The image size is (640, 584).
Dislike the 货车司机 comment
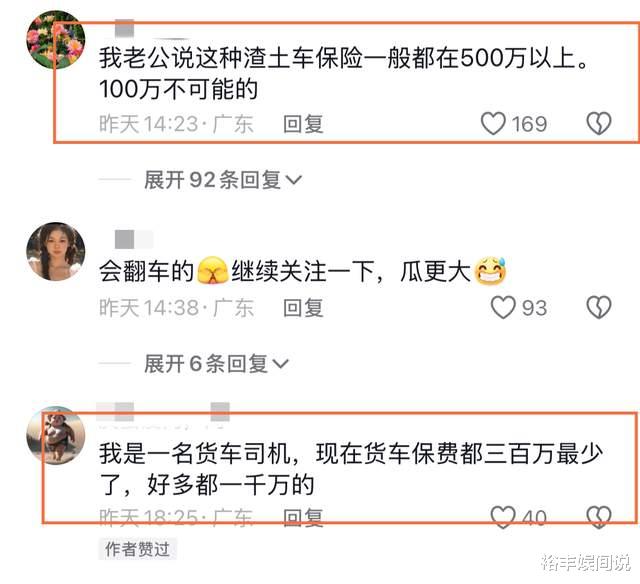(x=599, y=517)
